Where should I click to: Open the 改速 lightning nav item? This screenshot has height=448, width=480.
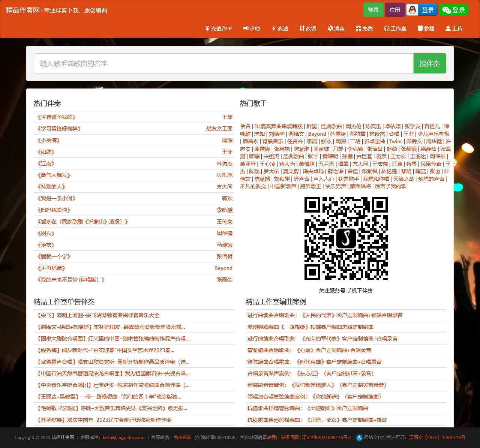point(280,28)
